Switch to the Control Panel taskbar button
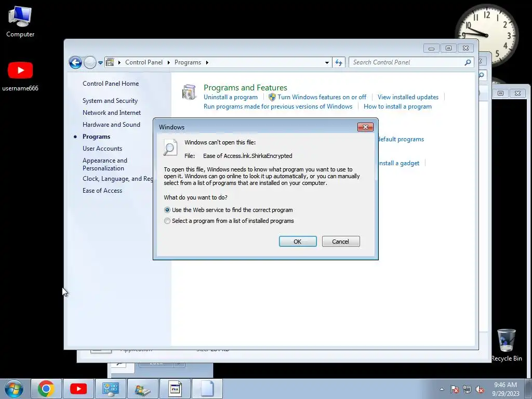 [x=111, y=389]
